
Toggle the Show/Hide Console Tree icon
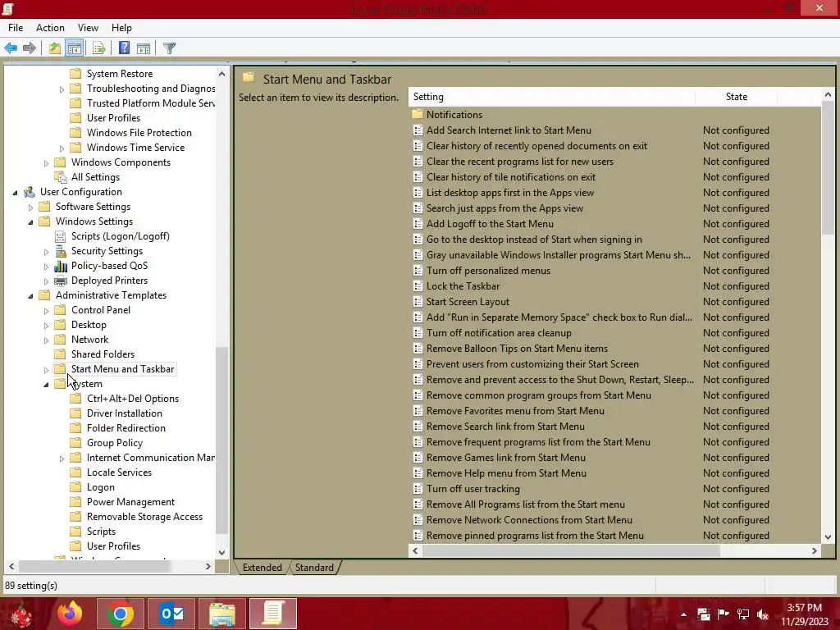coord(75,48)
